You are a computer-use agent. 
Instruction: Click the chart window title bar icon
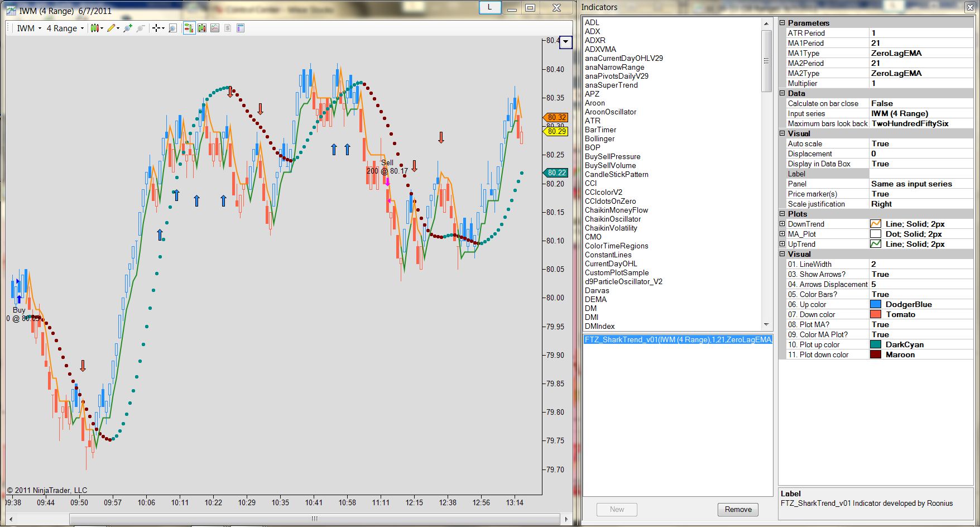[11, 11]
